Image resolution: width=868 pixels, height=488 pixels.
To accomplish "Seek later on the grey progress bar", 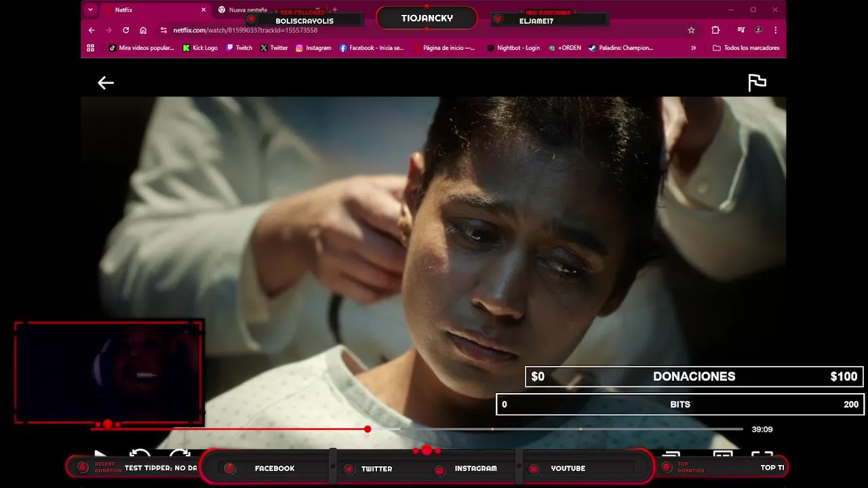I will point(556,429).
